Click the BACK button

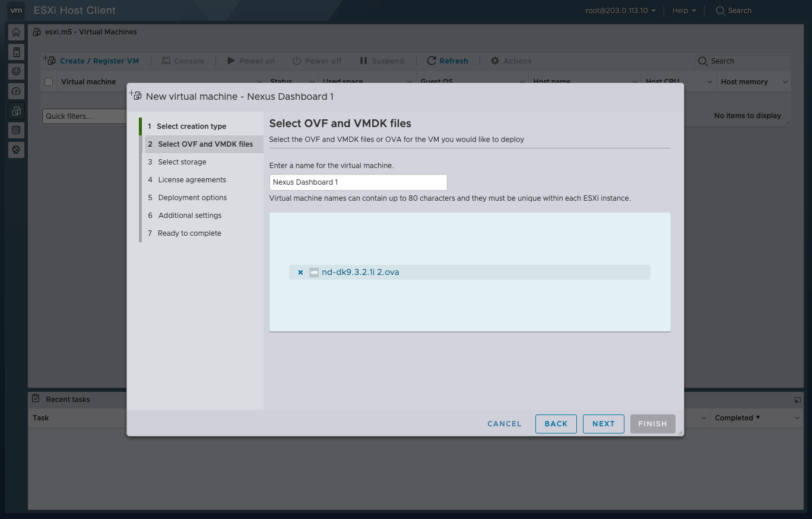click(x=556, y=423)
